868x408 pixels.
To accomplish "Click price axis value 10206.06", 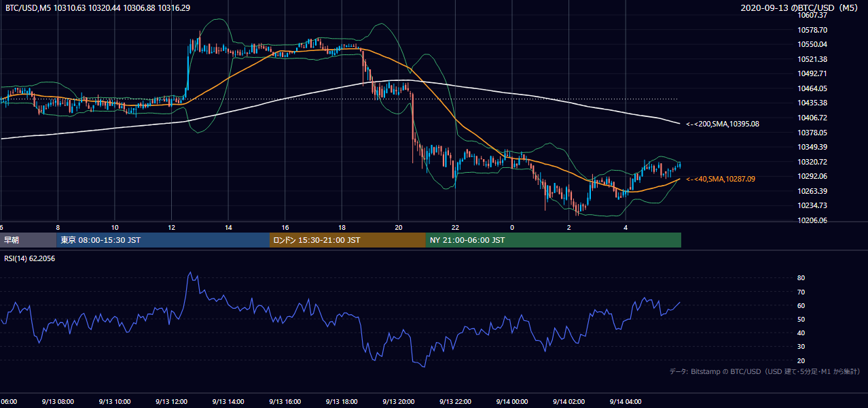I will click(812, 220).
